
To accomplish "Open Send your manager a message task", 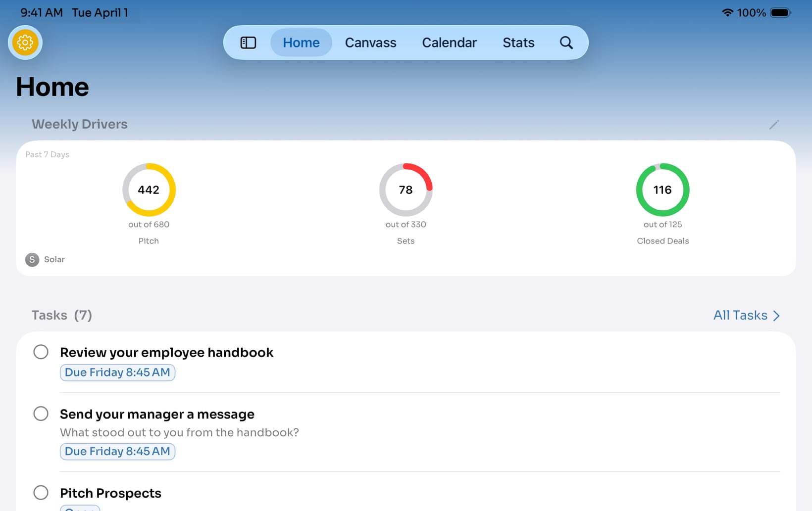I will [157, 414].
